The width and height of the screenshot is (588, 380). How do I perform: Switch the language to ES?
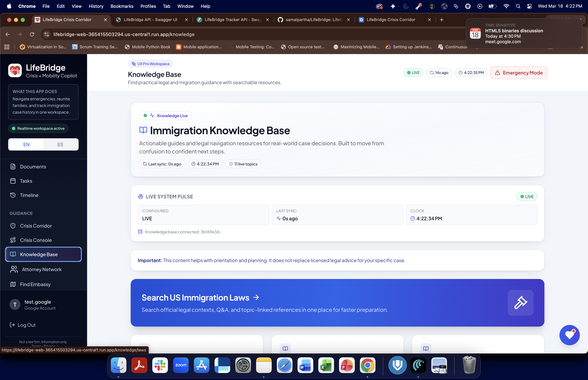[60, 145]
